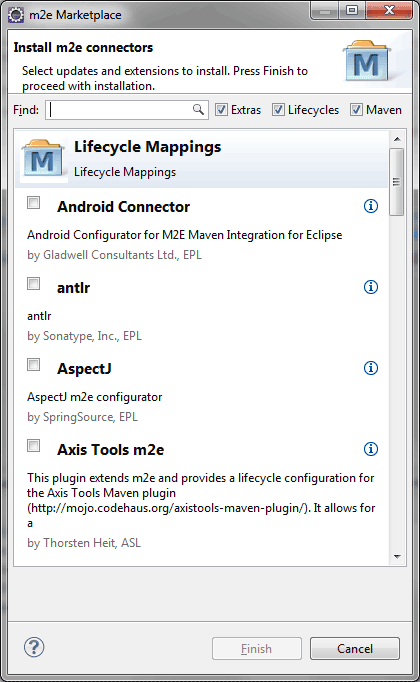Click the Android Connector title

123,207
